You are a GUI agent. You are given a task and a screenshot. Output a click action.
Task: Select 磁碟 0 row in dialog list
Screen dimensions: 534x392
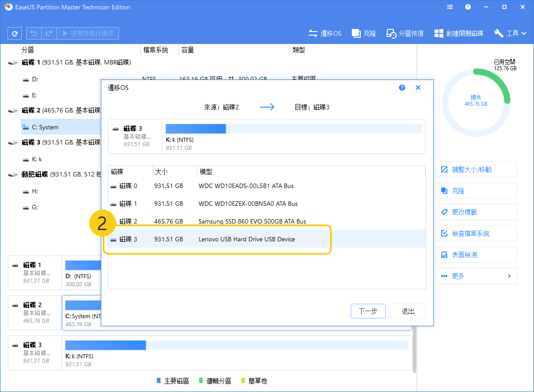click(267, 186)
